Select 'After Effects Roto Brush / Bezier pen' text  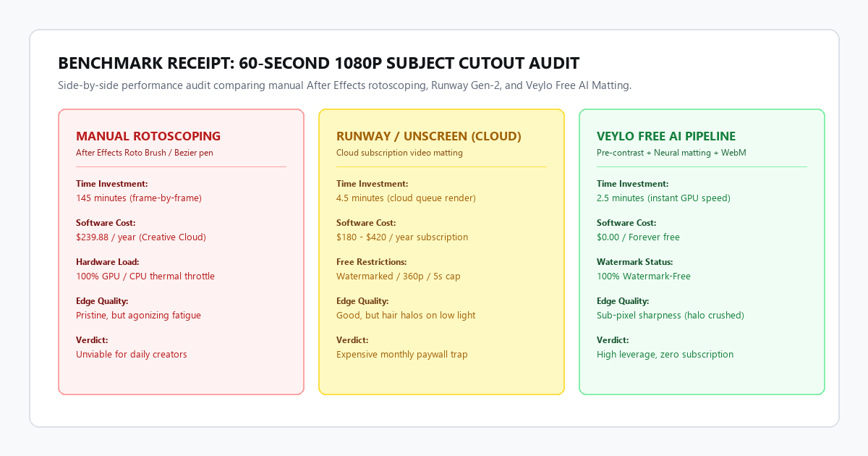(145, 153)
